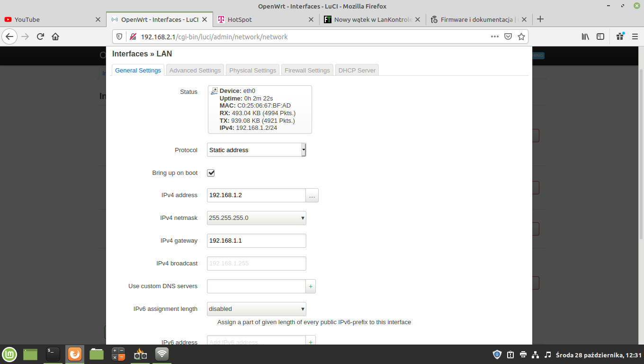Click the IPv4 gateway input field
644x364 pixels.
click(x=256, y=241)
